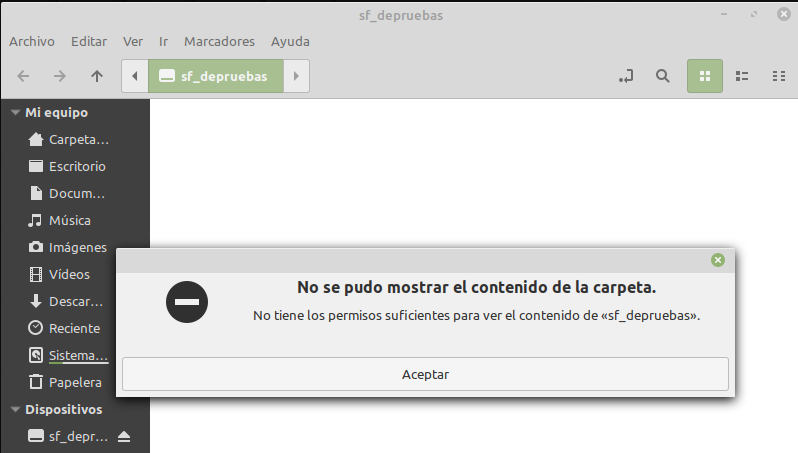Open the Marcadores menu
This screenshot has height=453, width=798.
tap(219, 42)
